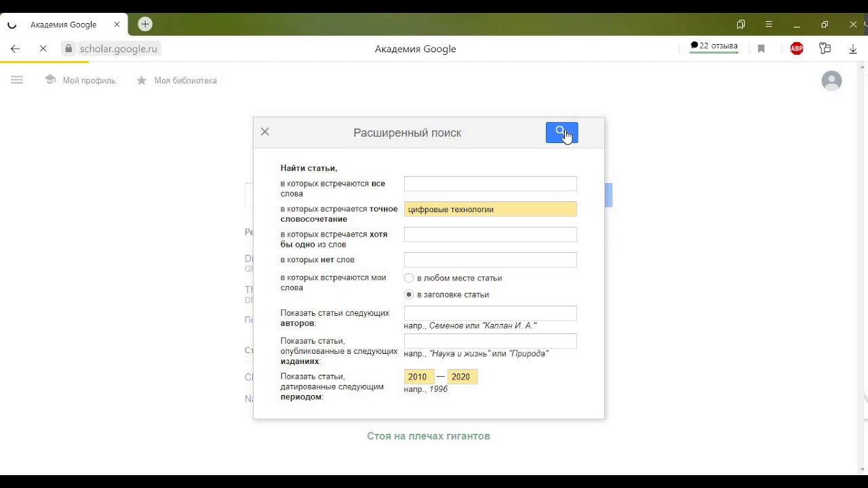This screenshot has height=488, width=868.
Task: Open the browser settings menu icon
Action: tap(769, 24)
